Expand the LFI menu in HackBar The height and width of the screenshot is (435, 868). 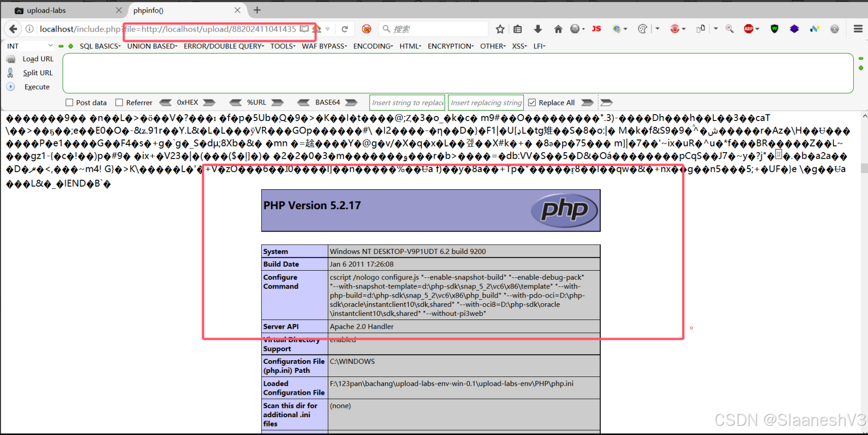(539, 46)
